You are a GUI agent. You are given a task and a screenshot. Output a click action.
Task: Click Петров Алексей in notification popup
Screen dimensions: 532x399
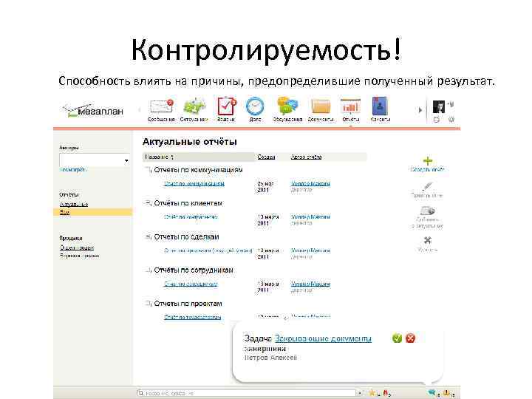[x=270, y=358]
